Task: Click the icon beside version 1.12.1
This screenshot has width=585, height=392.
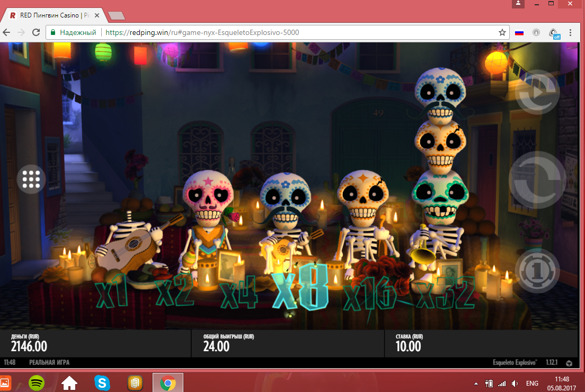Action: pyautogui.click(x=569, y=363)
